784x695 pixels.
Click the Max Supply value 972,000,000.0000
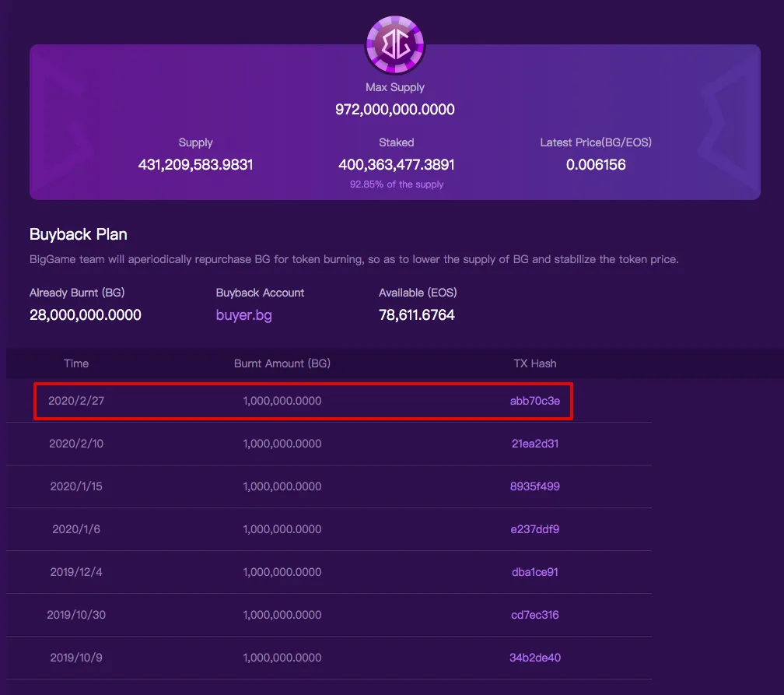(395, 110)
